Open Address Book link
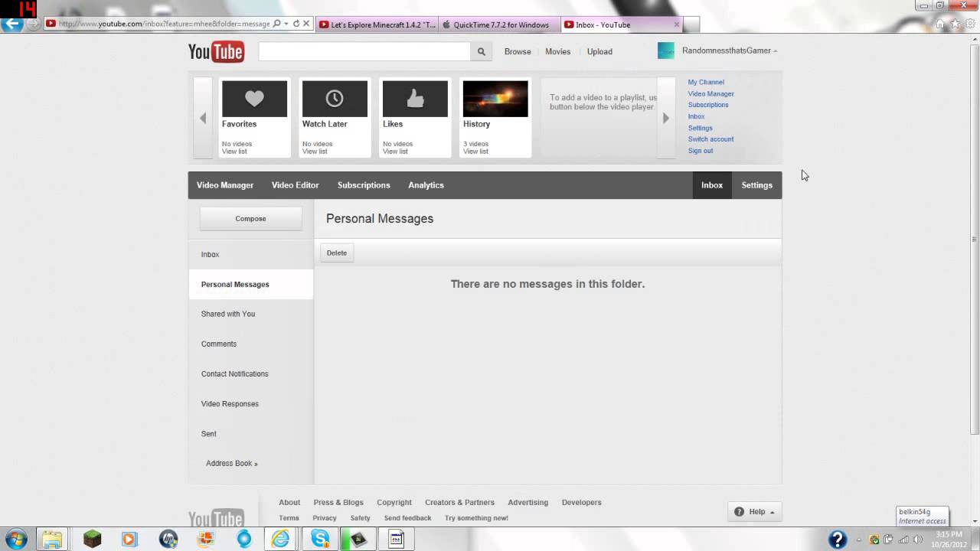980x551 pixels. [x=231, y=463]
